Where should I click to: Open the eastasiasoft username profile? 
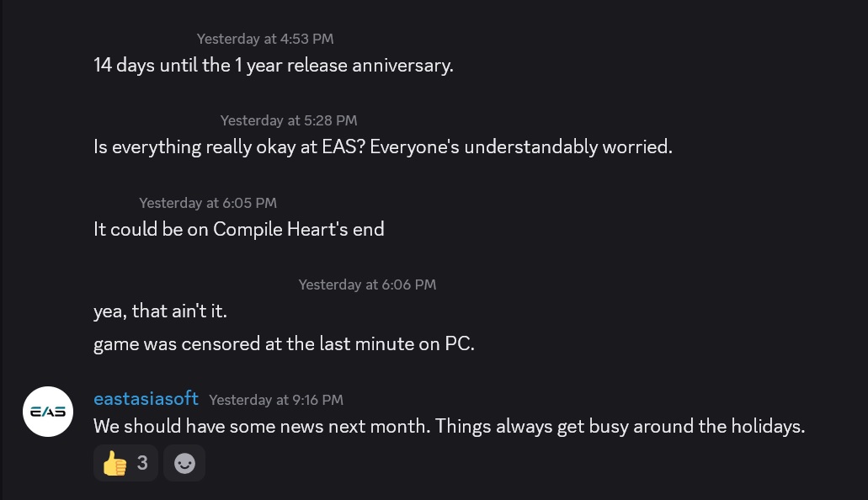[x=146, y=398]
